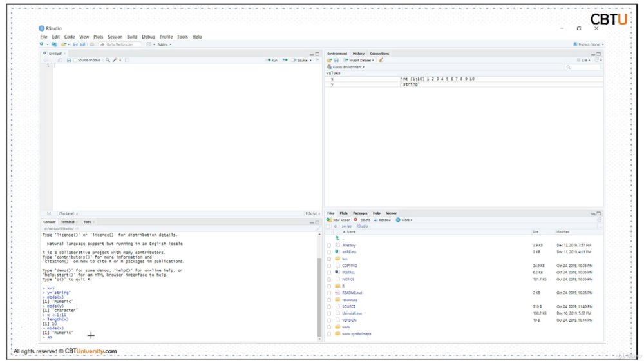Screen dimensions: 644x363
Task: Click the Load workspace icon in Environment pane
Action: [x=329, y=60]
